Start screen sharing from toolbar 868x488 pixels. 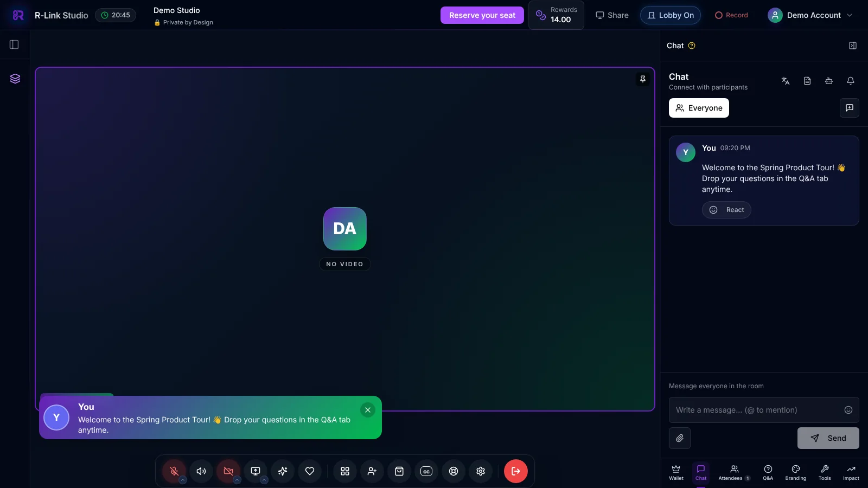pos(256,471)
